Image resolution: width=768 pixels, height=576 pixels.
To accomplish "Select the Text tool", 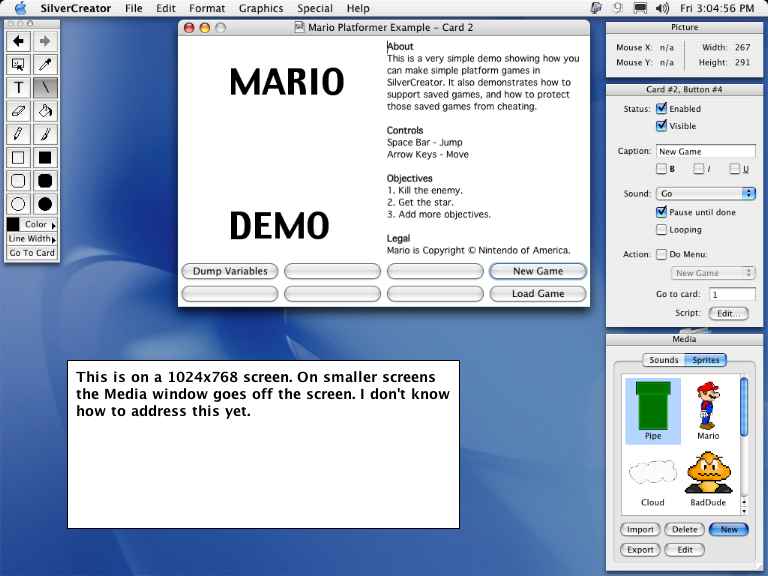I will (x=18, y=88).
